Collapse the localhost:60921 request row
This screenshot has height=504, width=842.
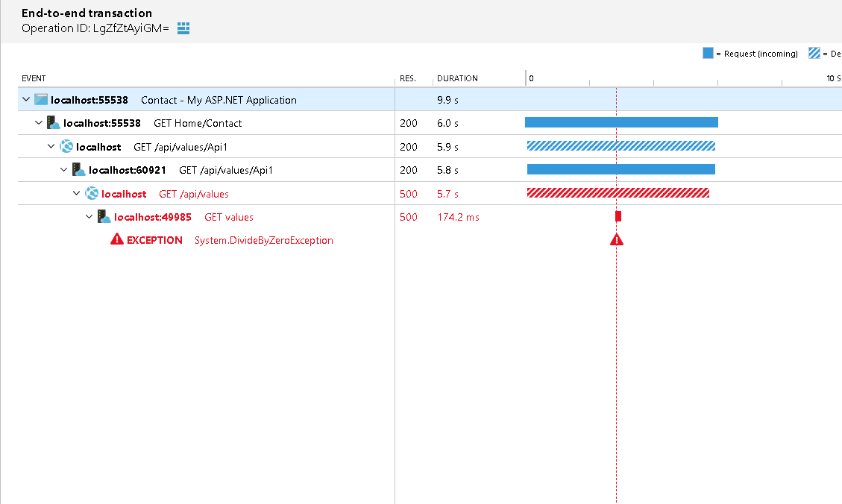click(63, 169)
